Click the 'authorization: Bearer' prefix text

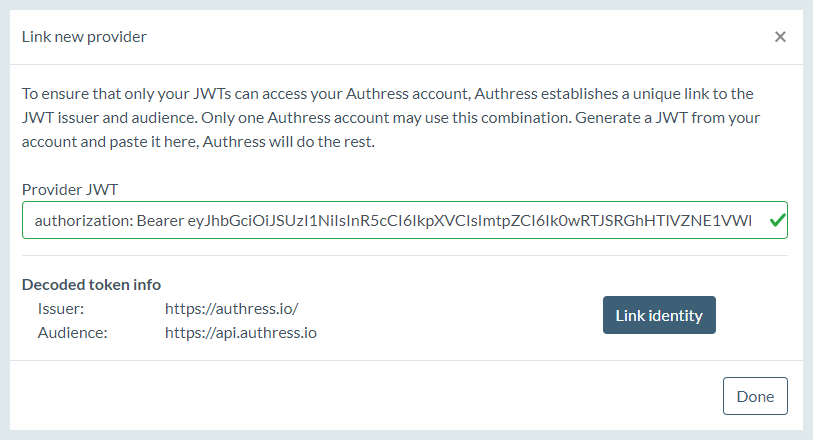tap(109, 221)
